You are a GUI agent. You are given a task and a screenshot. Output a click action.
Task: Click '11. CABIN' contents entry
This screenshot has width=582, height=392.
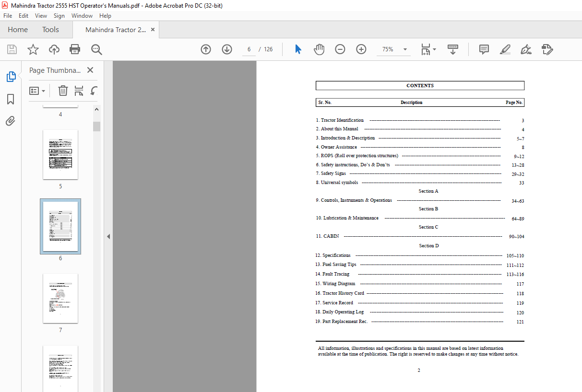(x=327, y=236)
